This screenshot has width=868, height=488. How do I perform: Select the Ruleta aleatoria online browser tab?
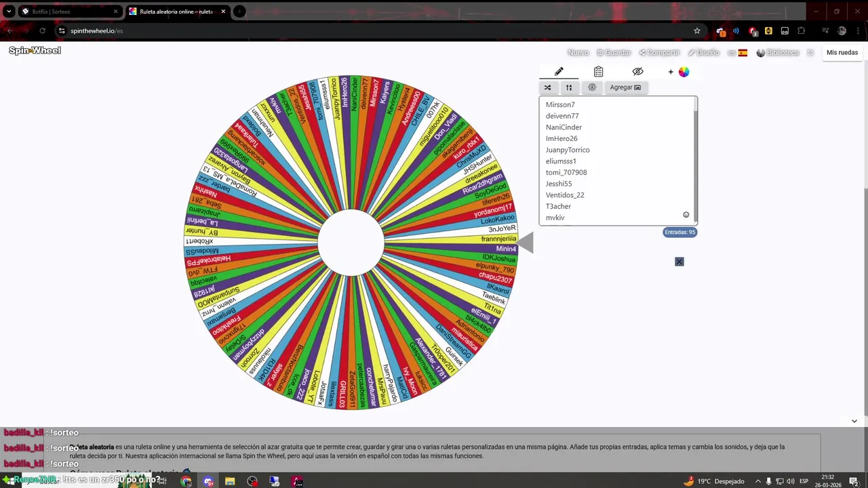(176, 12)
